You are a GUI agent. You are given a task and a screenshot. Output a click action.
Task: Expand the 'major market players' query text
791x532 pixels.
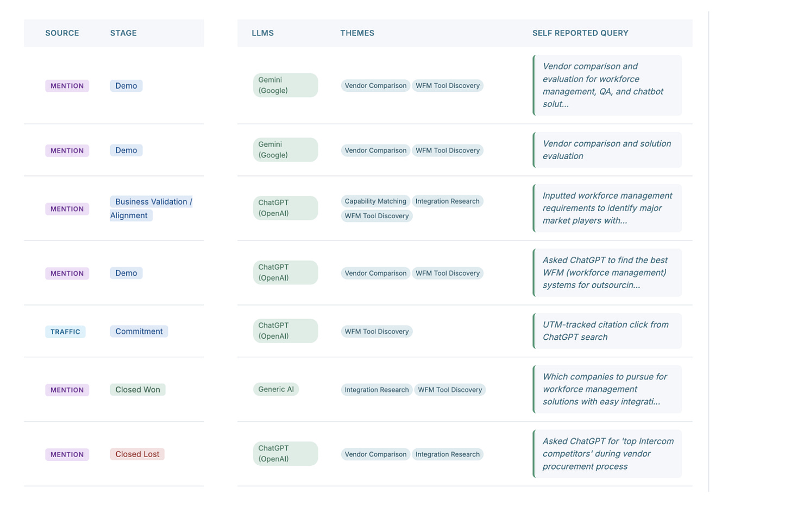(607, 208)
